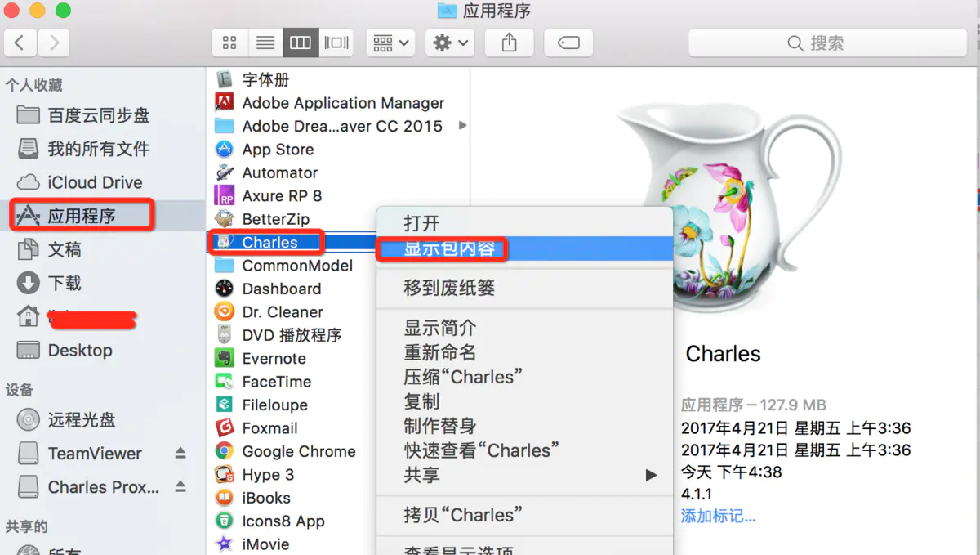Viewport: 980px width, 555px height.
Task: Open the item arrangement dropdown
Action: click(391, 43)
